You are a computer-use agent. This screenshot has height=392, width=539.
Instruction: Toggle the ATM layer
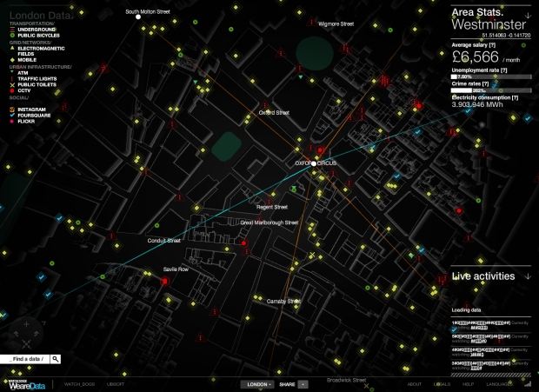click(x=19, y=73)
